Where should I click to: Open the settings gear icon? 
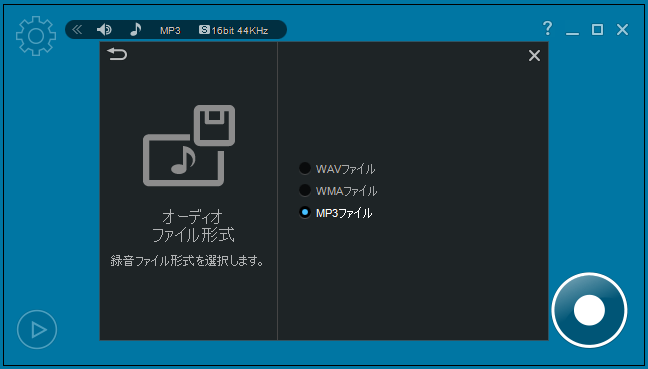(36, 36)
